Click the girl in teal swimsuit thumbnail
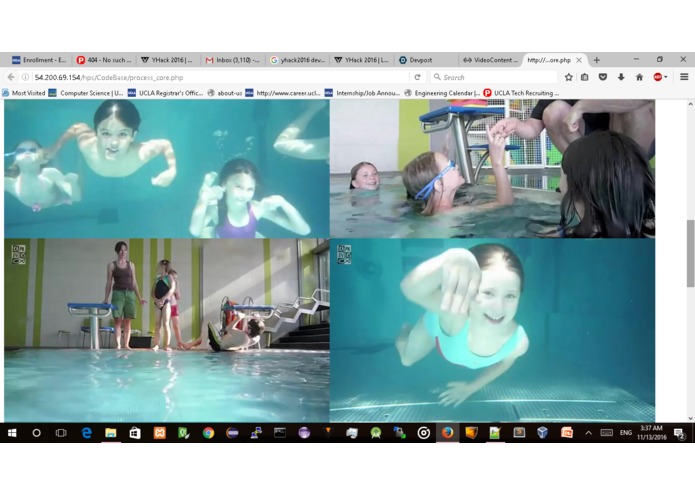 492,331
